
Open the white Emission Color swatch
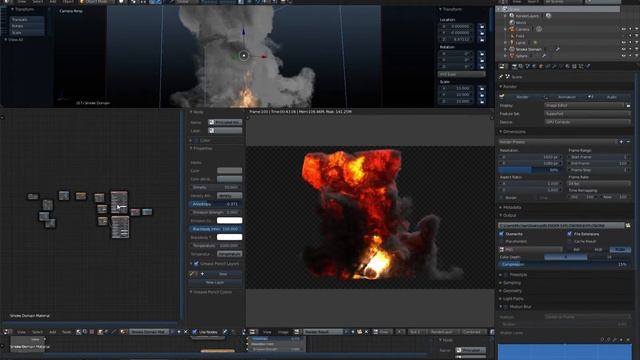tap(229, 220)
